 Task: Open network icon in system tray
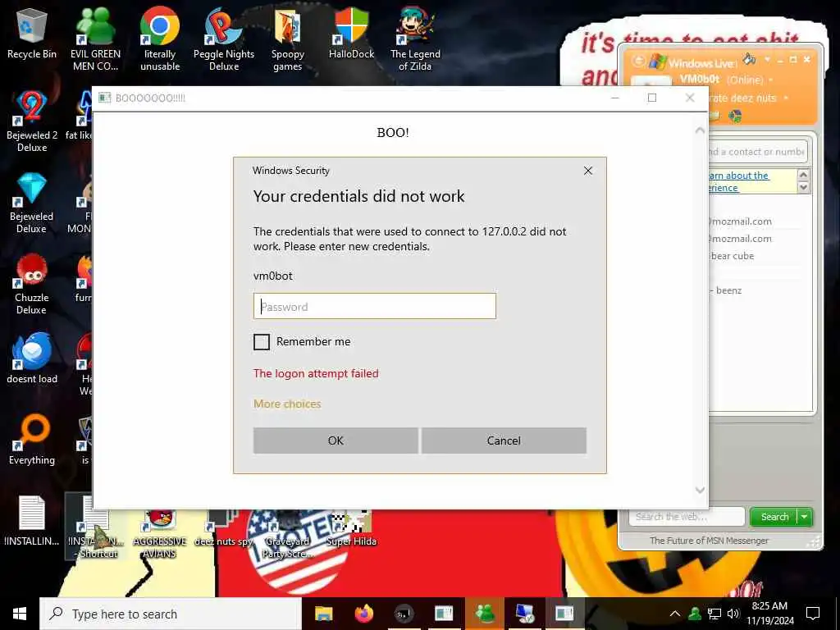click(714, 614)
